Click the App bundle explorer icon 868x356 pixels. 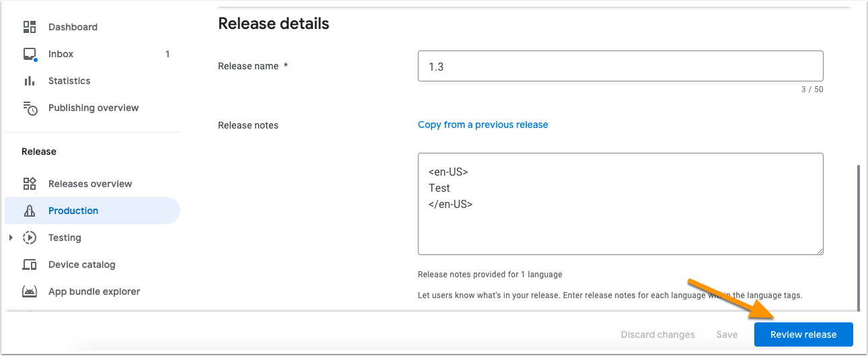point(30,291)
